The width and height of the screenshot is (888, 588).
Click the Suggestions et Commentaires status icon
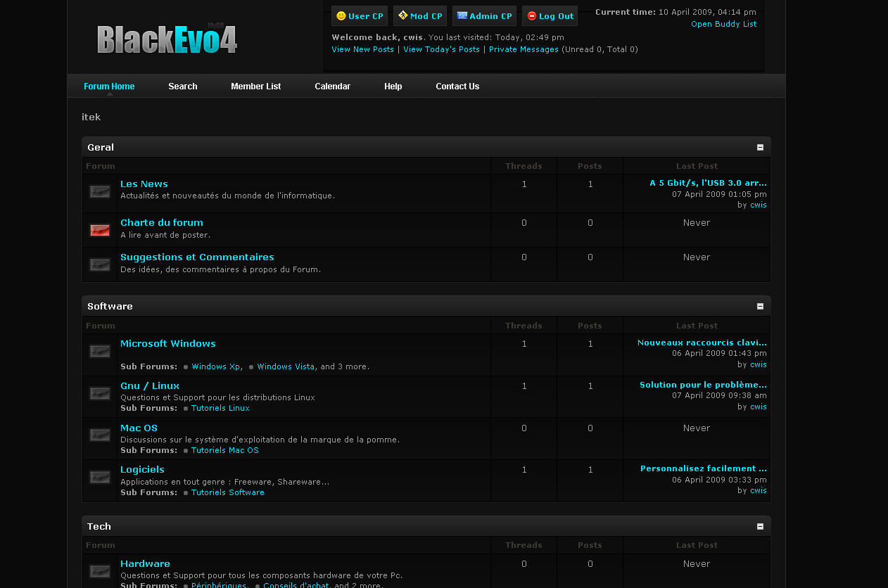click(x=100, y=264)
